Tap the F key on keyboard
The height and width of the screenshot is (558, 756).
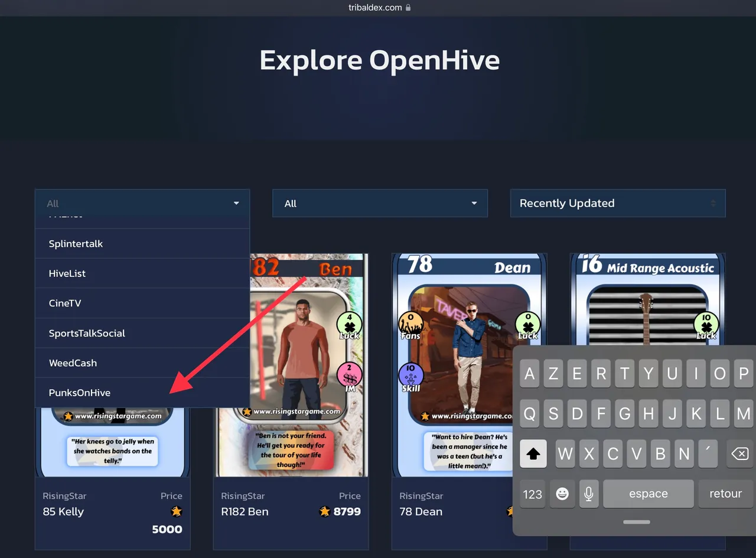[601, 414]
